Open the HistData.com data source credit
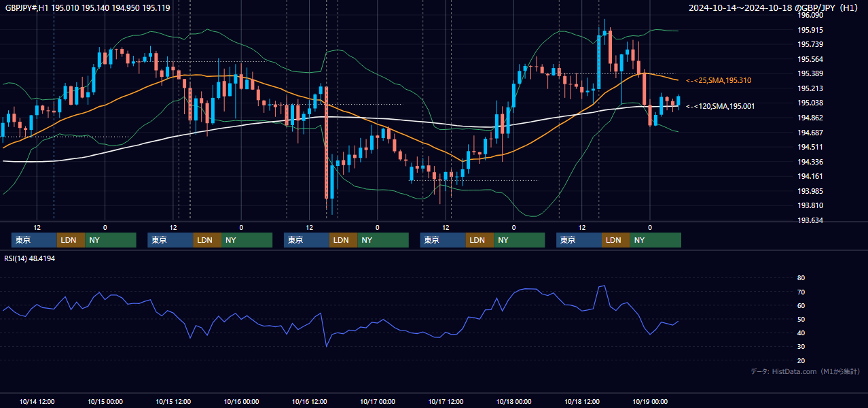 [806, 371]
